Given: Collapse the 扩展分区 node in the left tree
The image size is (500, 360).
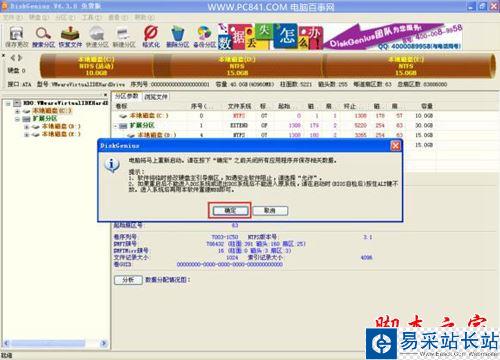Looking at the screenshot, I should coord(17,119).
